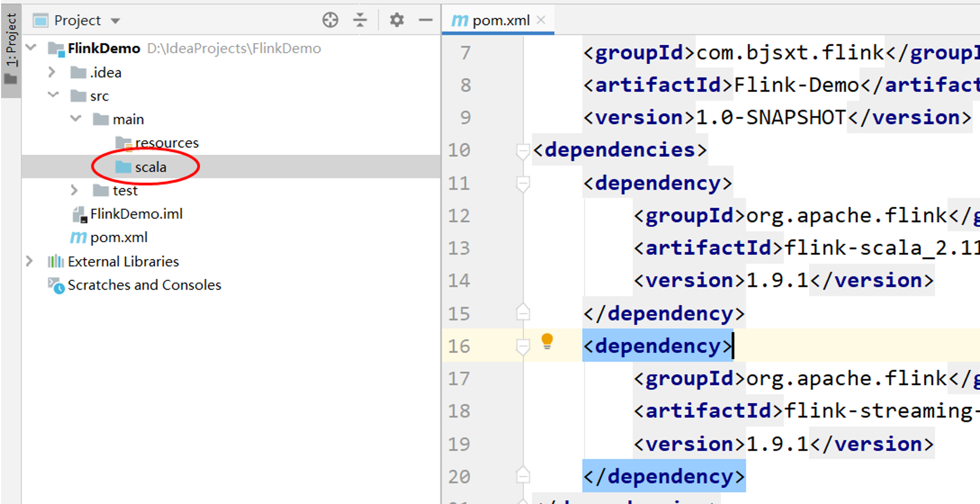
Task: Click the fold end marker at line 15
Action: point(522,312)
